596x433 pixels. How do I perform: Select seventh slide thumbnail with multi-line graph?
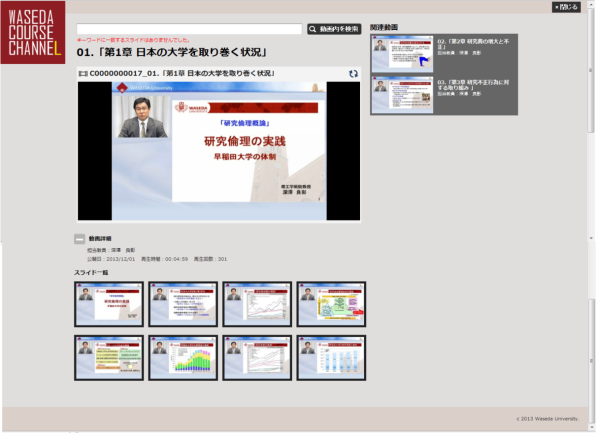[x=257, y=358]
